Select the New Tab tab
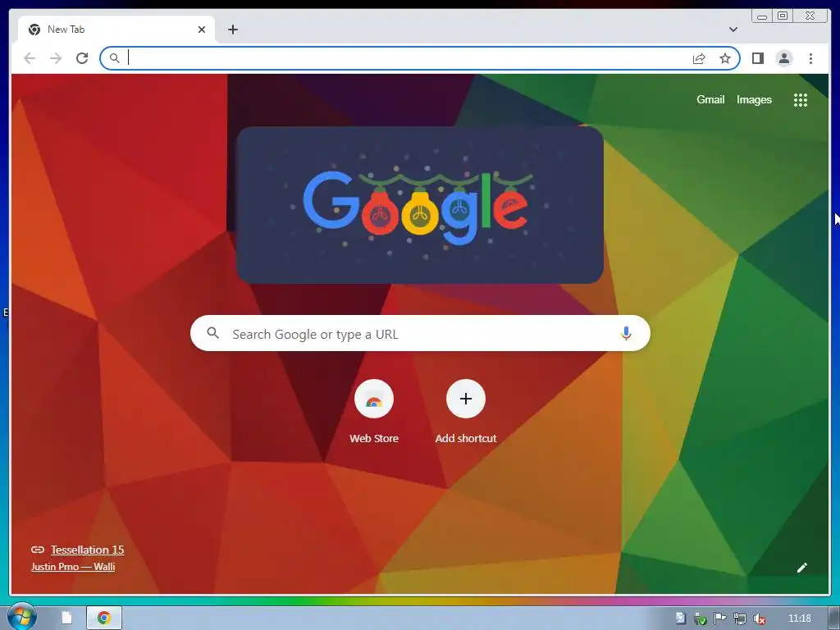Image resolution: width=840 pixels, height=630 pixels. point(116,30)
